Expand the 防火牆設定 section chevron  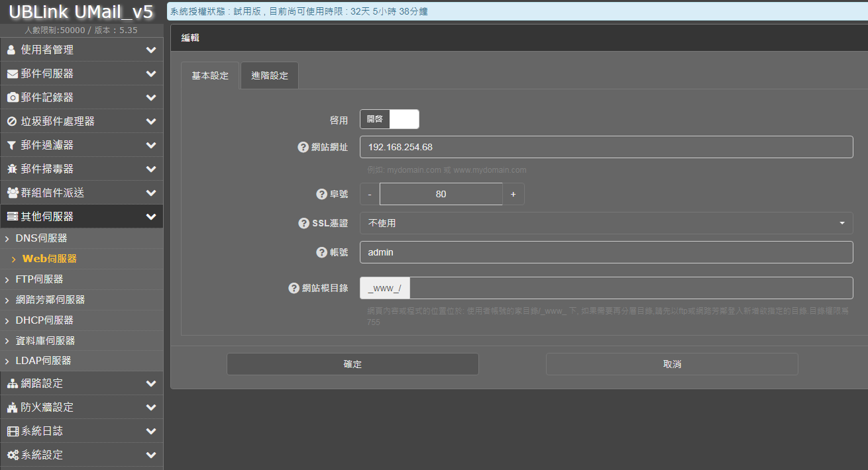coord(151,408)
